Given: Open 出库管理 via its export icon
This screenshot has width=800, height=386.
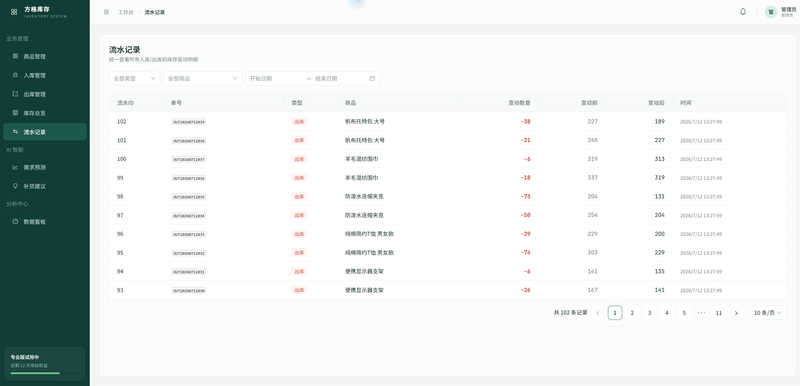Looking at the screenshot, I should click(x=15, y=94).
